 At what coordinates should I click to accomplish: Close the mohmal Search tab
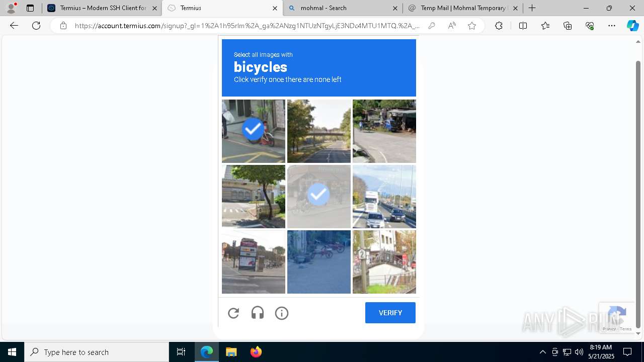(x=395, y=8)
